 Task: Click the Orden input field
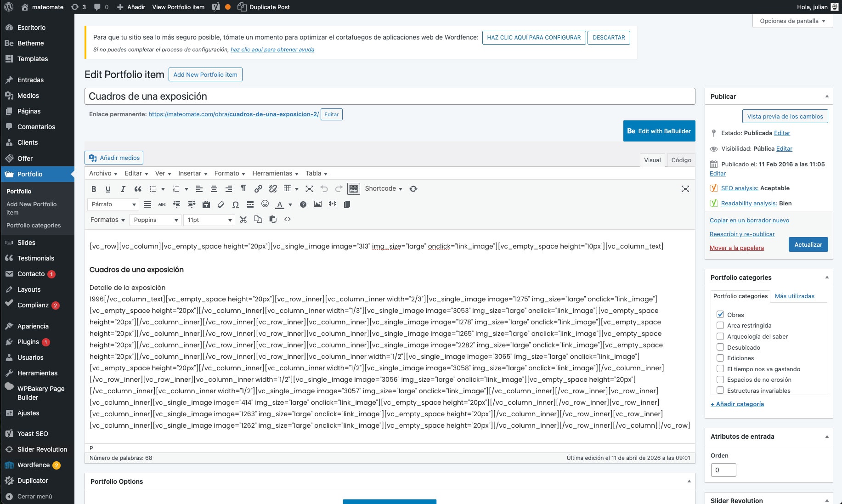[x=723, y=470]
